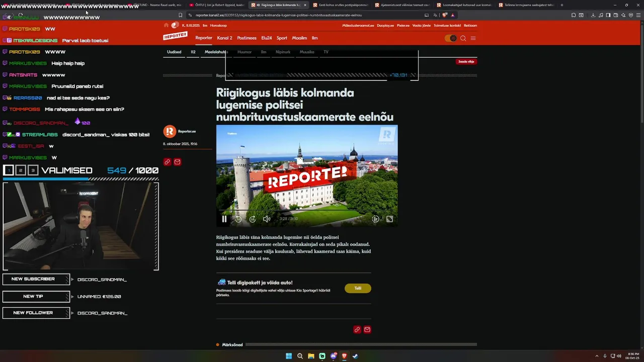Open the Maailm section
Image resolution: width=644 pixels, height=362 pixels.
click(x=299, y=38)
